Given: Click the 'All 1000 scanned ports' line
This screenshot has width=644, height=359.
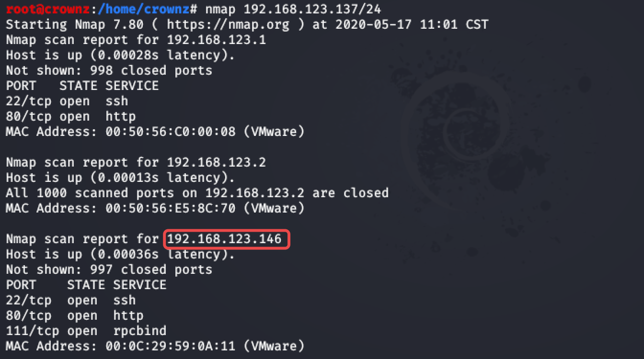Looking at the screenshot, I should coord(197,193).
